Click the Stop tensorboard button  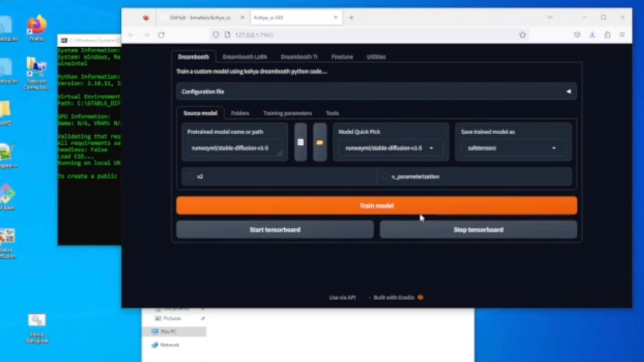(x=478, y=230)
